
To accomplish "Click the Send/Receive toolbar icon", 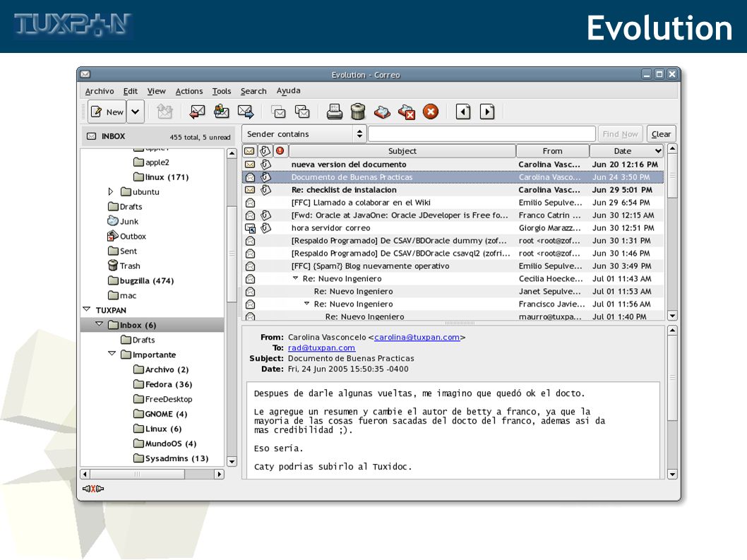I will click(x=165, y=112).
